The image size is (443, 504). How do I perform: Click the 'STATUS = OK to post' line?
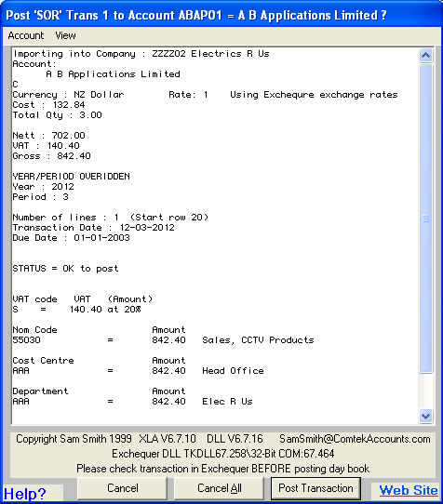65,269
